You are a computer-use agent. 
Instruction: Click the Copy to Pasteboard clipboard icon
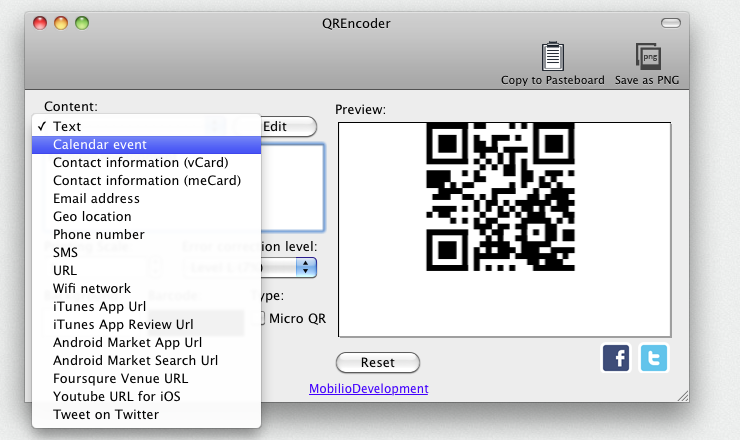click(x=552, y=56)
